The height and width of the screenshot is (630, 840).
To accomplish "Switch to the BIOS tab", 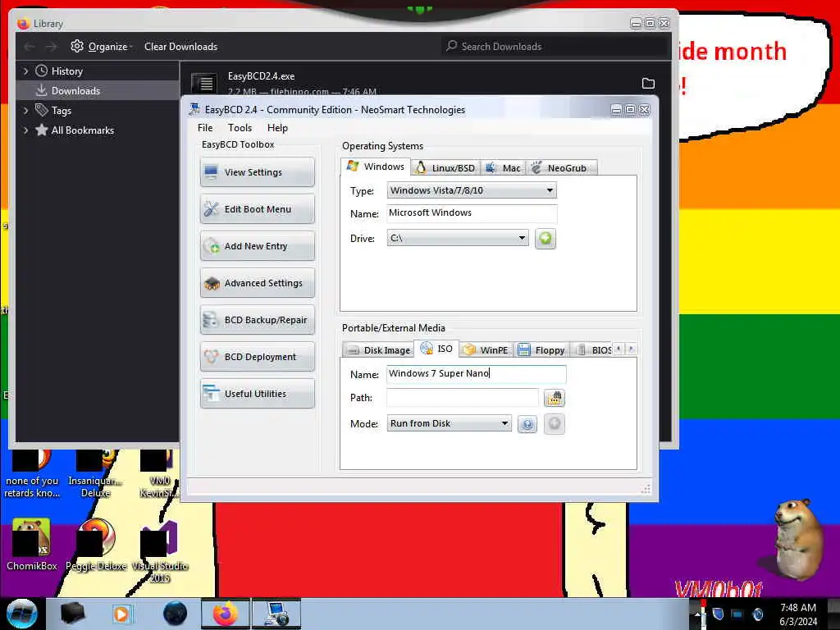I will (592, 349).
